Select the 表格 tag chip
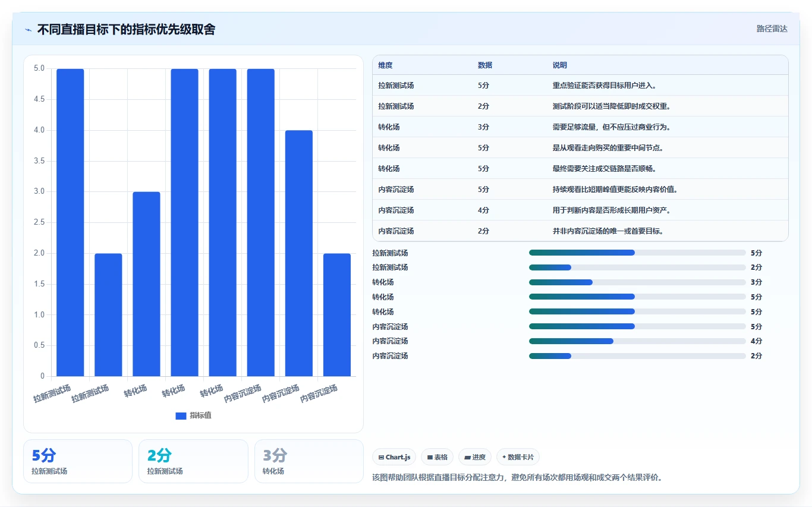The image size is (812, 507). [x=437, y=457]
